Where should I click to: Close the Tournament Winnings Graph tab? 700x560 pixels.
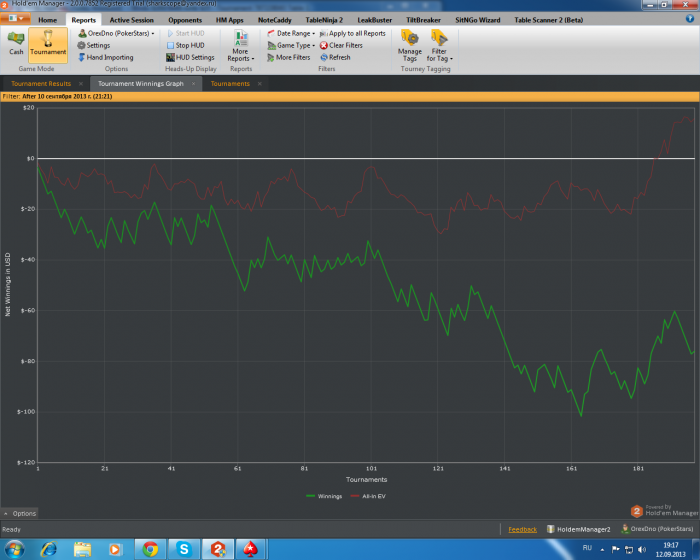point(193,84)
